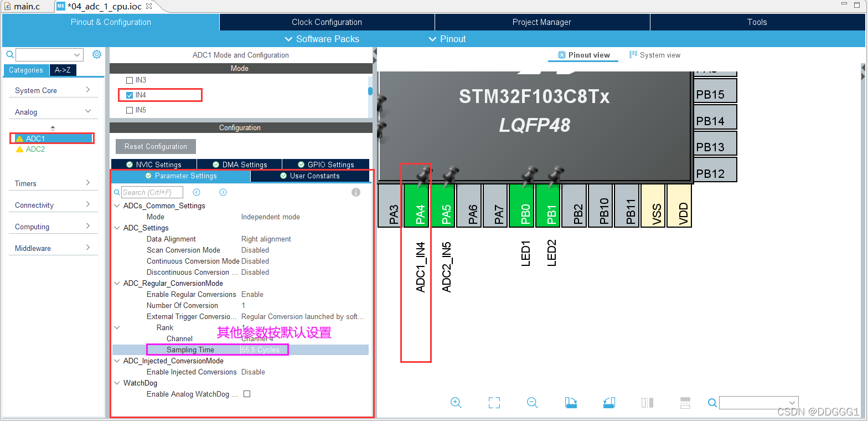Uncheck the IN4 channel checkbox
868x421 pixels.
(130, 95)
